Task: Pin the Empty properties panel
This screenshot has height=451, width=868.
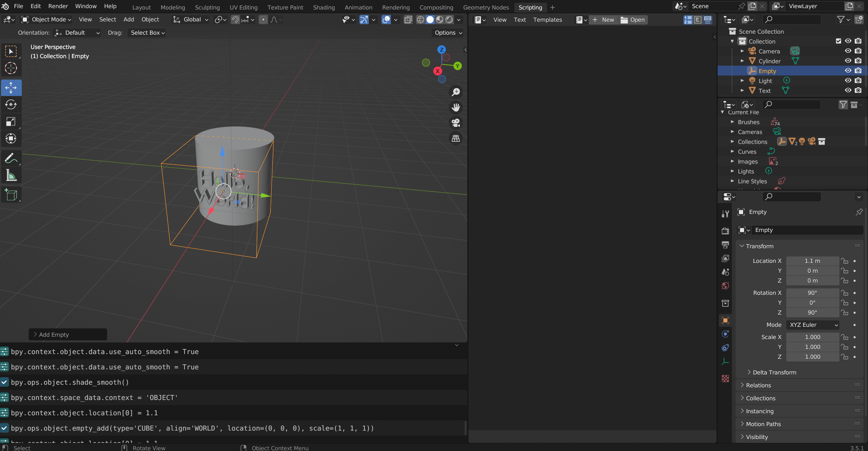Action: 859,212
